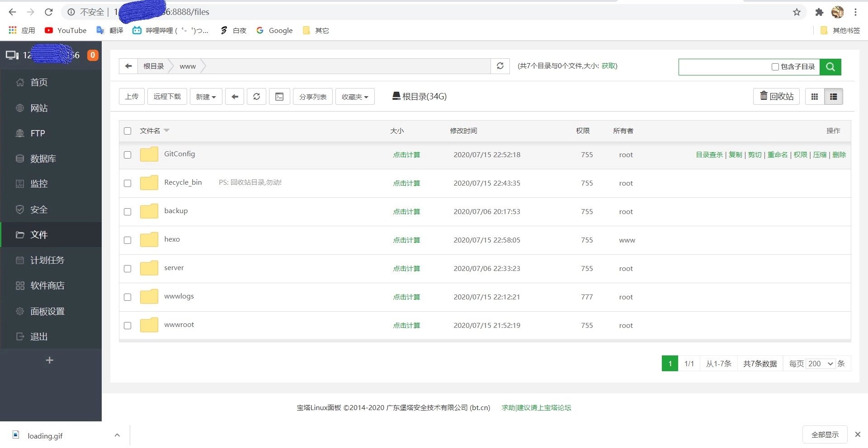Open the 应用 apps shortcut
Viewport: 868px width, 448px height.
[22, 30]
